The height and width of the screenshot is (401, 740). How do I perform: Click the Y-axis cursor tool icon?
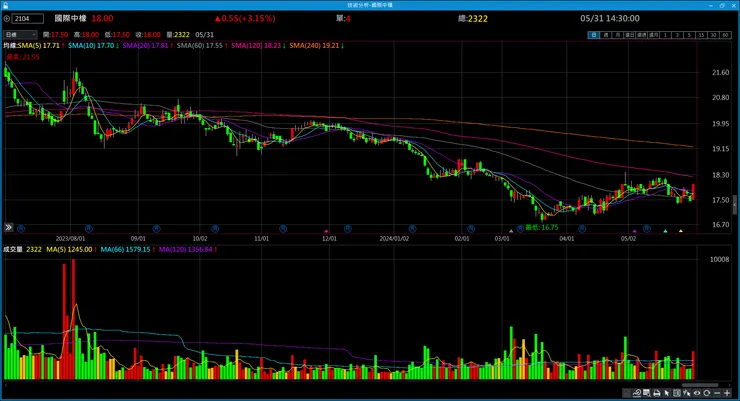click(x=687, y=393)
